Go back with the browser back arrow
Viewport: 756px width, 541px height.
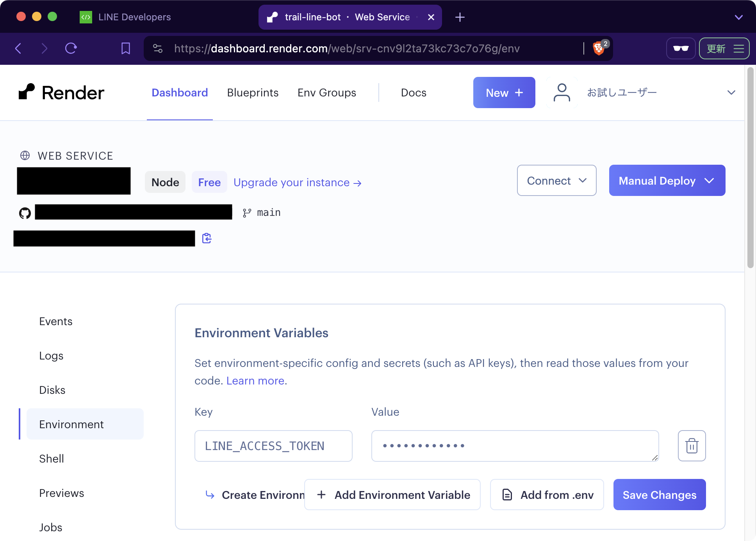[x=18, y=48]
